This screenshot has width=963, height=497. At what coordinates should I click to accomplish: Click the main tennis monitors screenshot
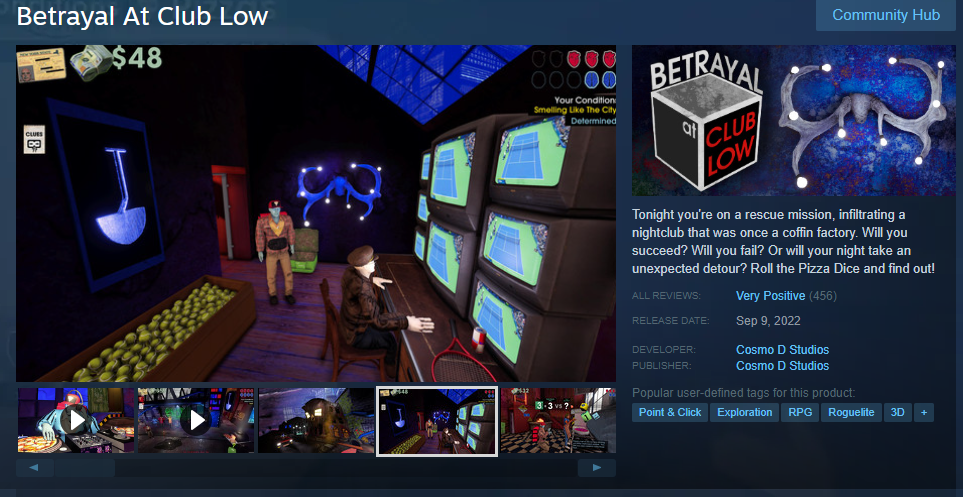pos(316,213)
